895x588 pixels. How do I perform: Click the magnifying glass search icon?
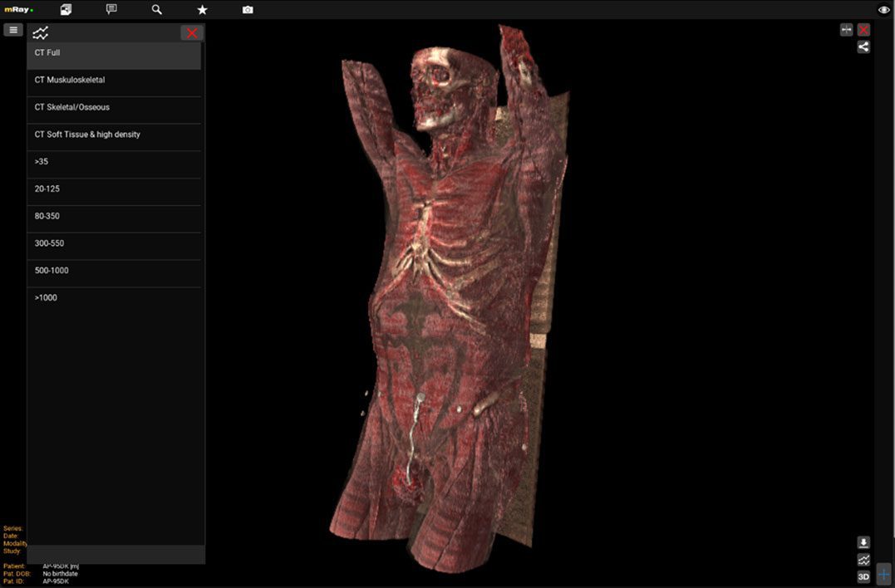[156, 10]
